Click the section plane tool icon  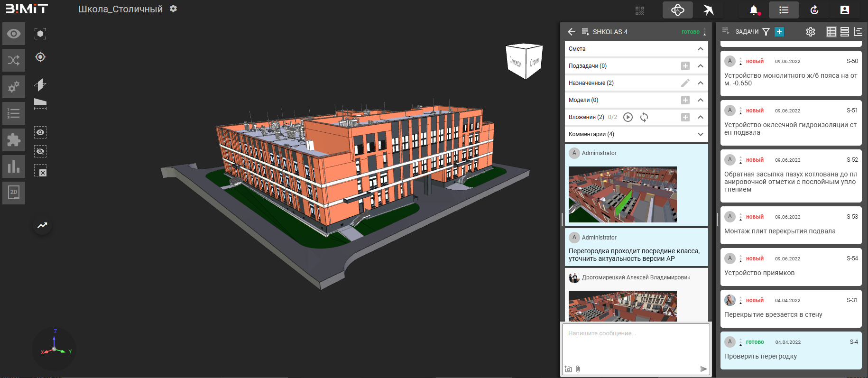(x=40, y=84)
